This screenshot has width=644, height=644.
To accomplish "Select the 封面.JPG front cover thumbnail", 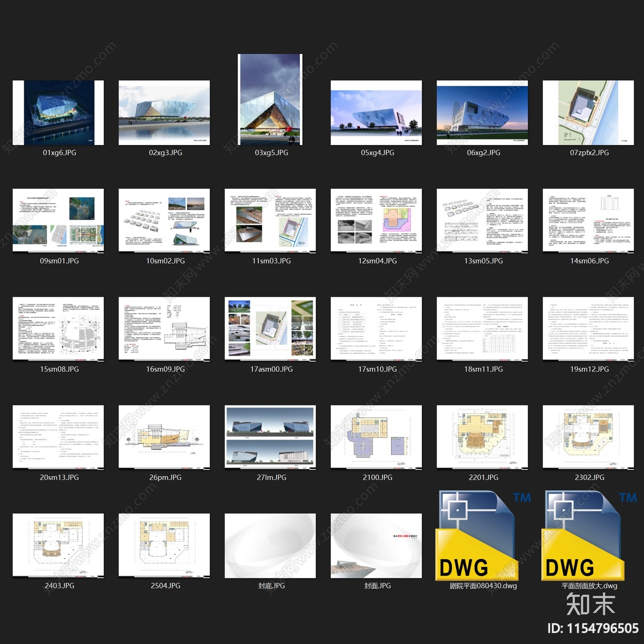I will [376, 546].
